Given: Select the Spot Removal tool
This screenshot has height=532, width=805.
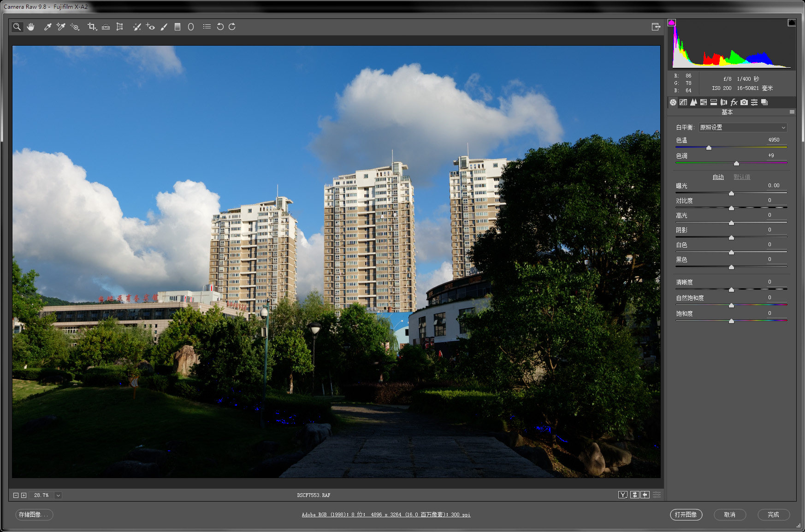Looking at the screenshot, I should [137, 27].
